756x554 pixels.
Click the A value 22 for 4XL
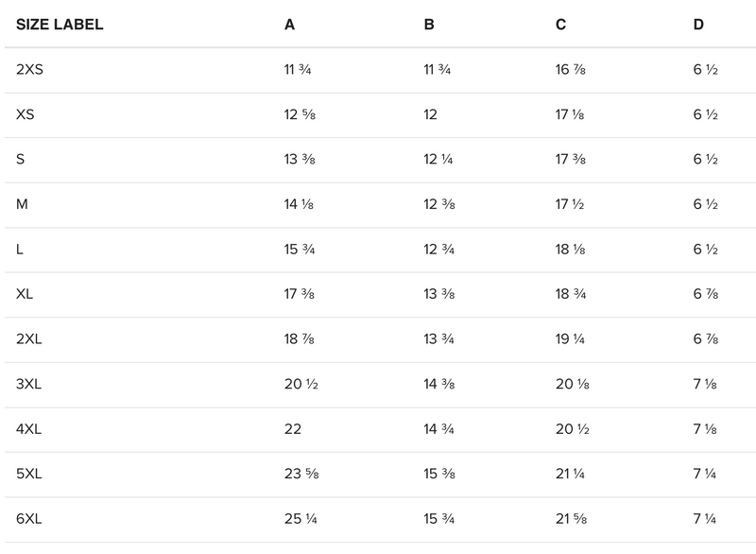click(x=293, y=429)
